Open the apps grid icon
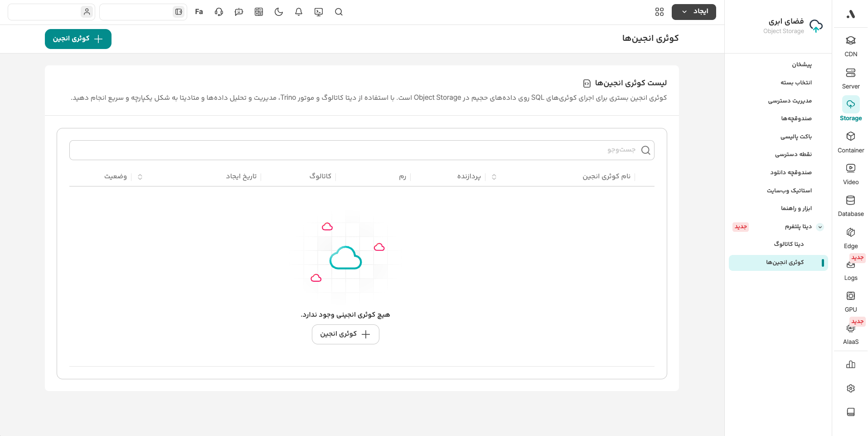This screenshot has height=436, width=868. 659,12
